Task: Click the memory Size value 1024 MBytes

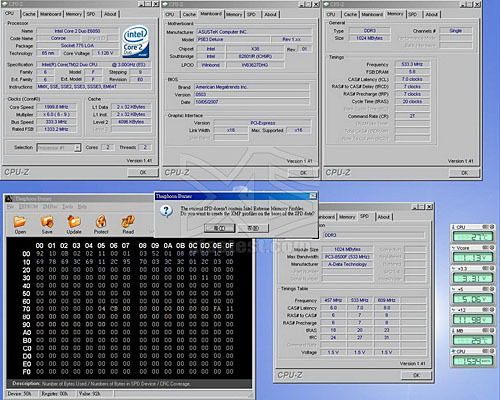Action: [x=369, y=38]
